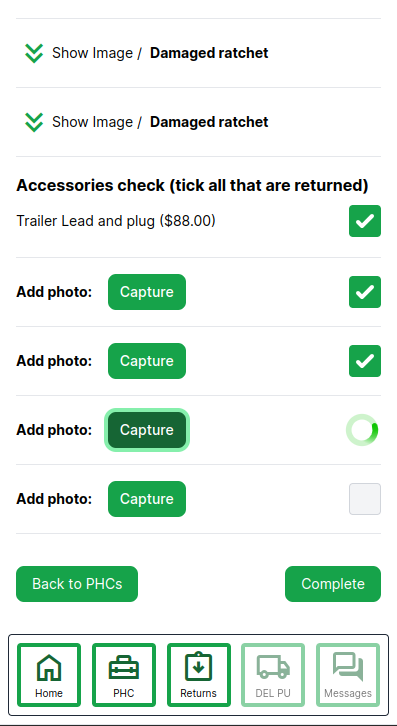Image resolution: width=397 pixels, height=726 pixels.
Task: Untick the checkbox on second Add photo row
Action: [x=365, y=361]
